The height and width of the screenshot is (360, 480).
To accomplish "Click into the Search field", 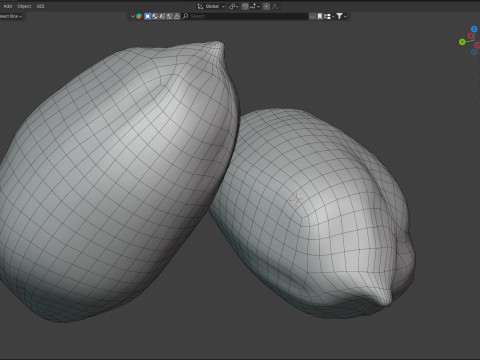I will pos(245,16).
